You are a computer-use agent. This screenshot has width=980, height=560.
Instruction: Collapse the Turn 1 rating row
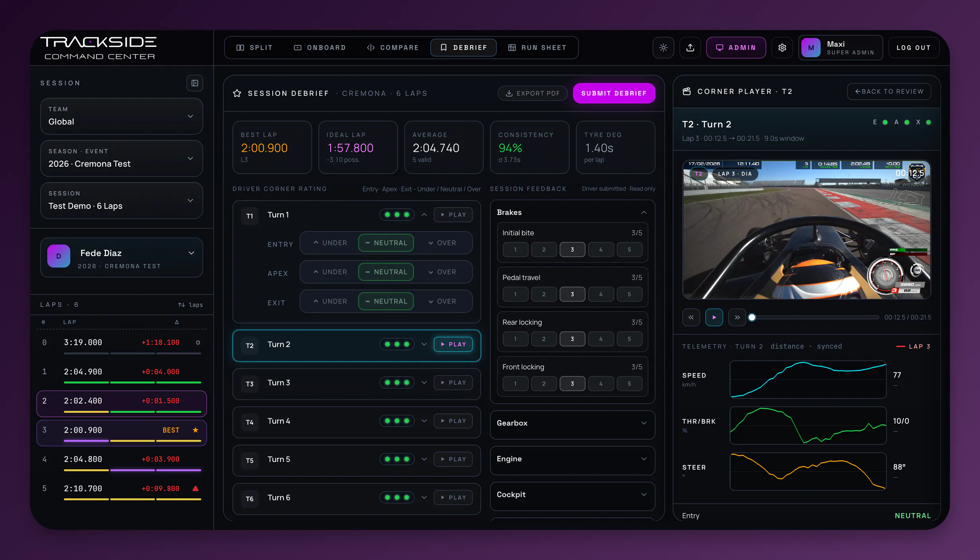424,215
